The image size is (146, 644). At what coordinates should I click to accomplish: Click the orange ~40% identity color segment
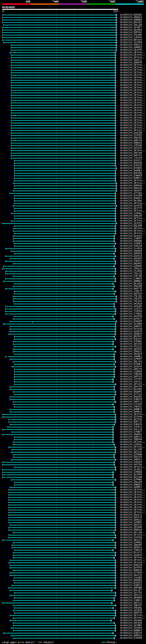pyautogui.click(x=45, y=4)
